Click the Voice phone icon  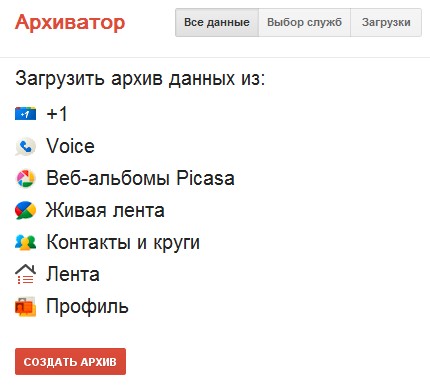pos(25,146)
